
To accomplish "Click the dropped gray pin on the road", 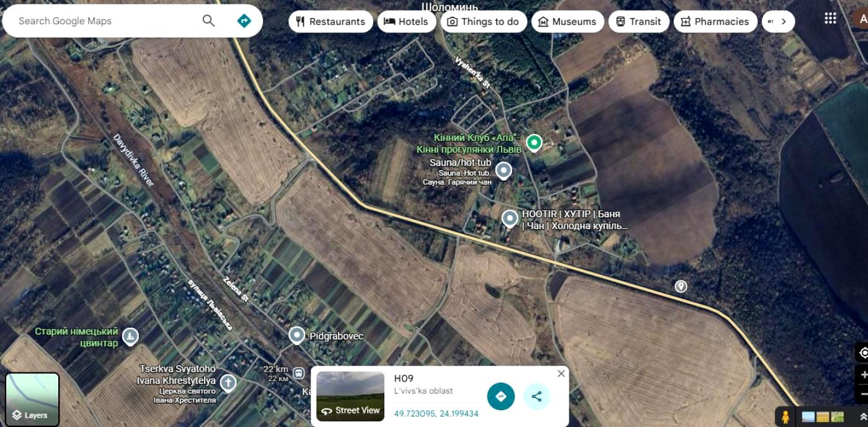I will coord(681,286).
